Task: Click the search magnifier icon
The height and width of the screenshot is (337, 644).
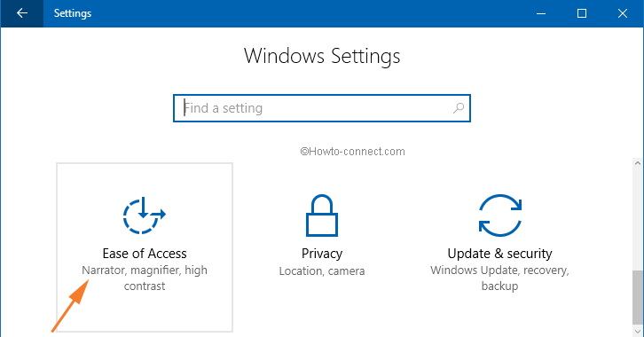Action: [x=459, y=108]
